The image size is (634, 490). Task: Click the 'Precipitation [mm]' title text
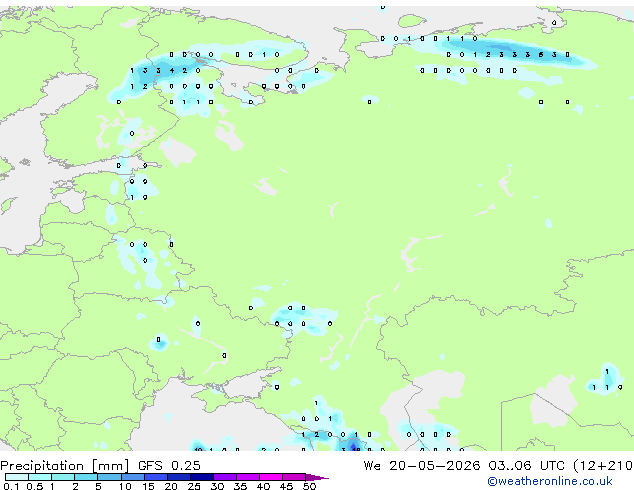(65, 466)
